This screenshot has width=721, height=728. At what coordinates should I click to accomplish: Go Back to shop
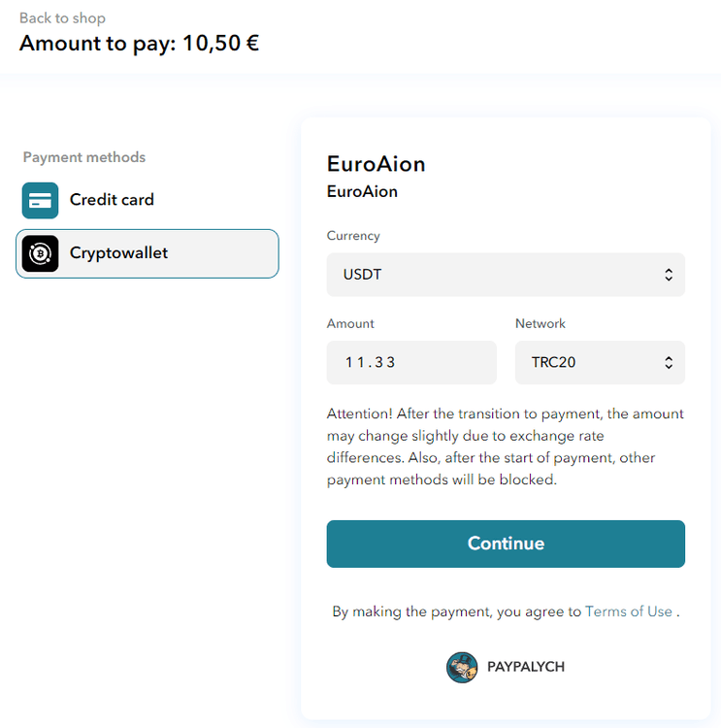[62, 17]
